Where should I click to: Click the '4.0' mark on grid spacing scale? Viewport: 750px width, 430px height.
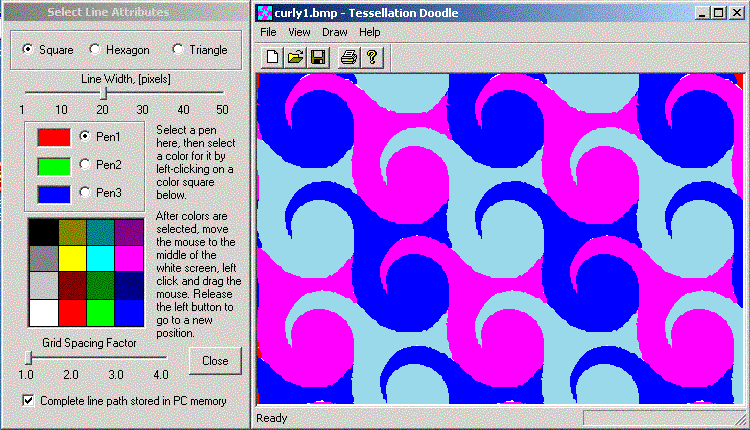[x=161, y=375]
